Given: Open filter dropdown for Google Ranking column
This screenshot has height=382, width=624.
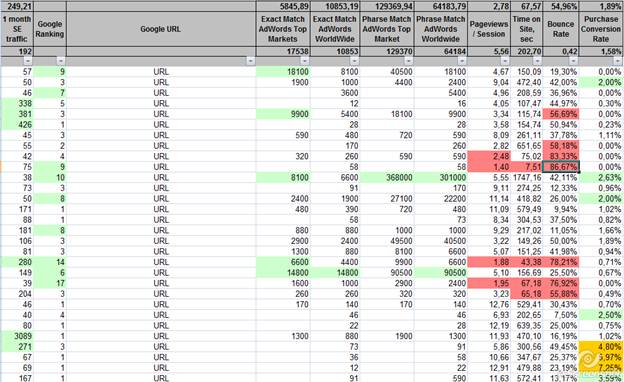Looking at the screenshot, I should [61, 61].
